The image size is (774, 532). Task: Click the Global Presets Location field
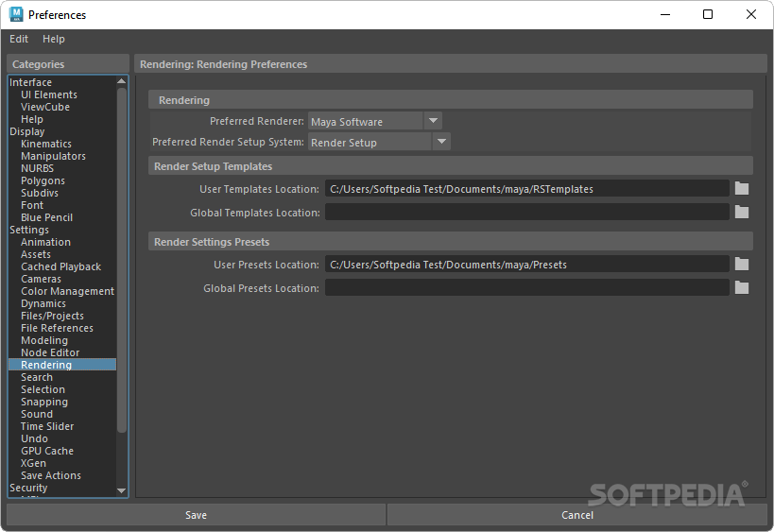pyautogui.click(x=526, y=287)
